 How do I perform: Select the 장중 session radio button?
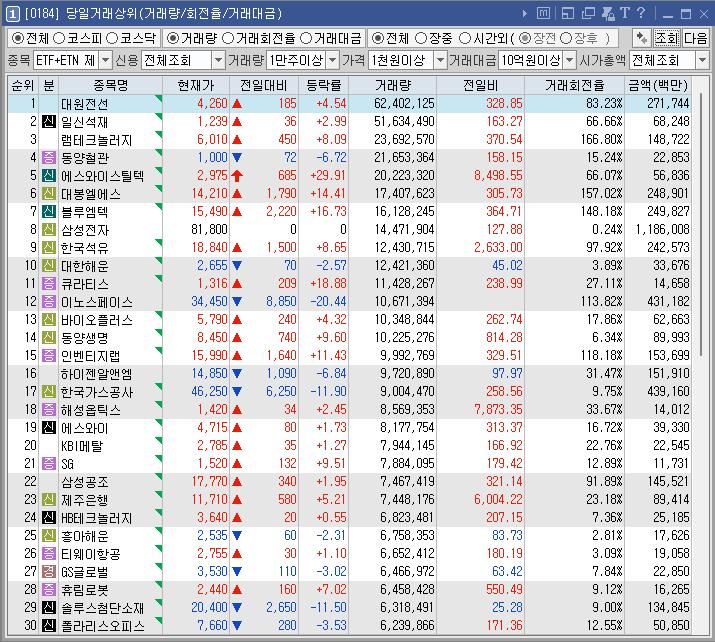pyautogui.click(x=421, y=38)
